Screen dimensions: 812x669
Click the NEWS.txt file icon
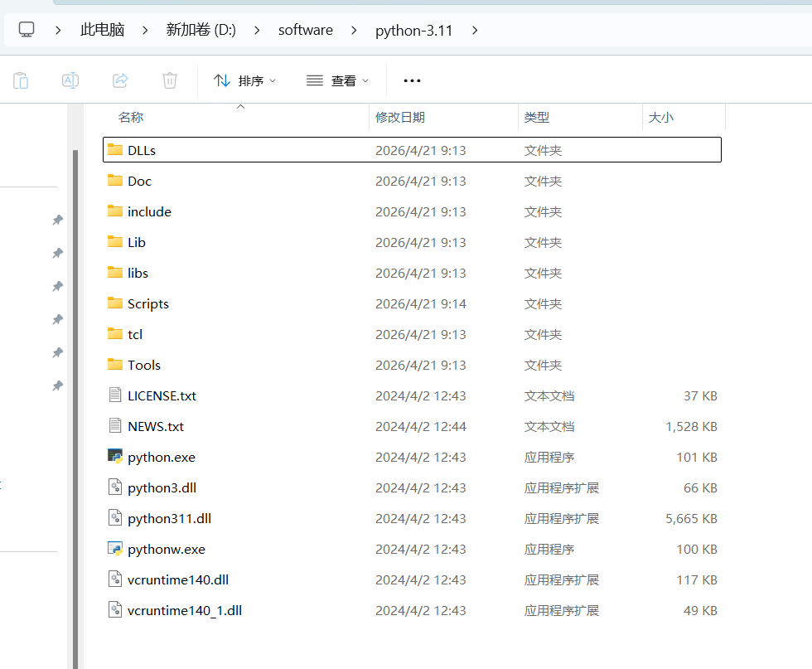click(115, 425)
